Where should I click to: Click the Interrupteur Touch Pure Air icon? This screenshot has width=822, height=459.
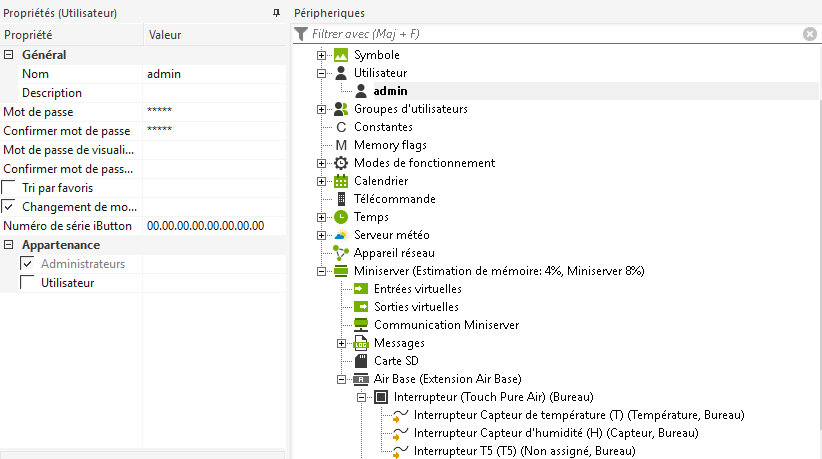pos(381,397)
